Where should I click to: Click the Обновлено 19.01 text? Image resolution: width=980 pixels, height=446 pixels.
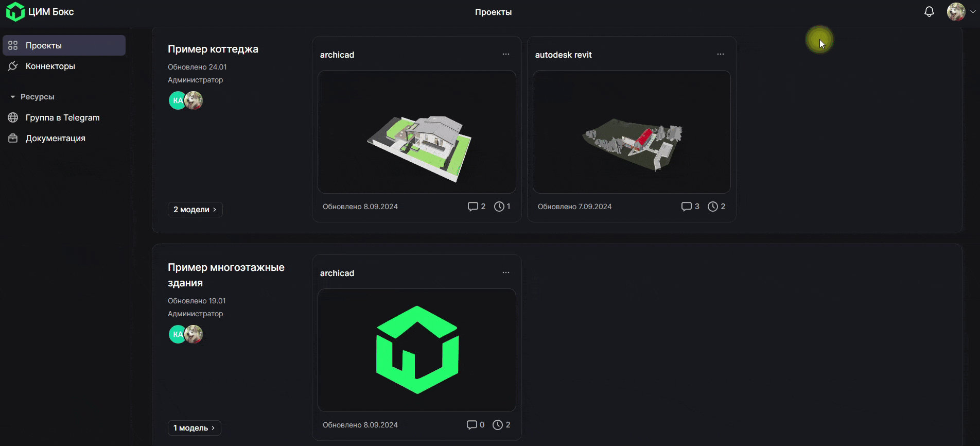197,301
